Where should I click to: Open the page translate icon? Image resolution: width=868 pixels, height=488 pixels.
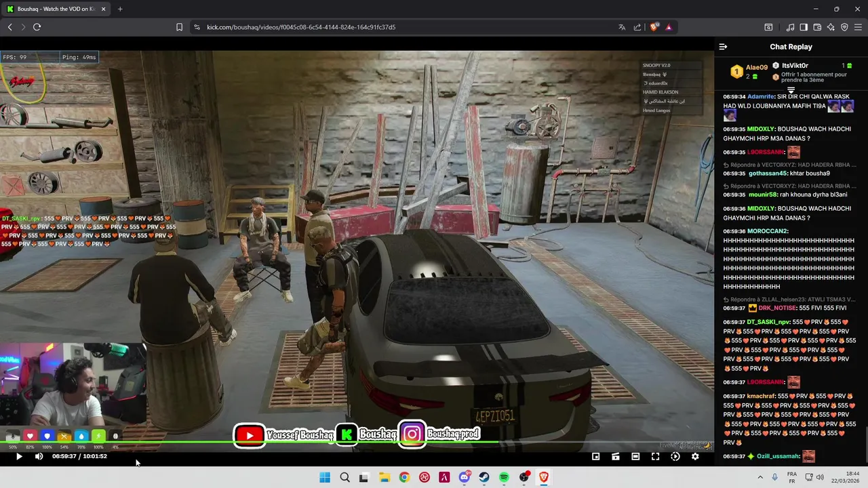(x=622, y=27)
